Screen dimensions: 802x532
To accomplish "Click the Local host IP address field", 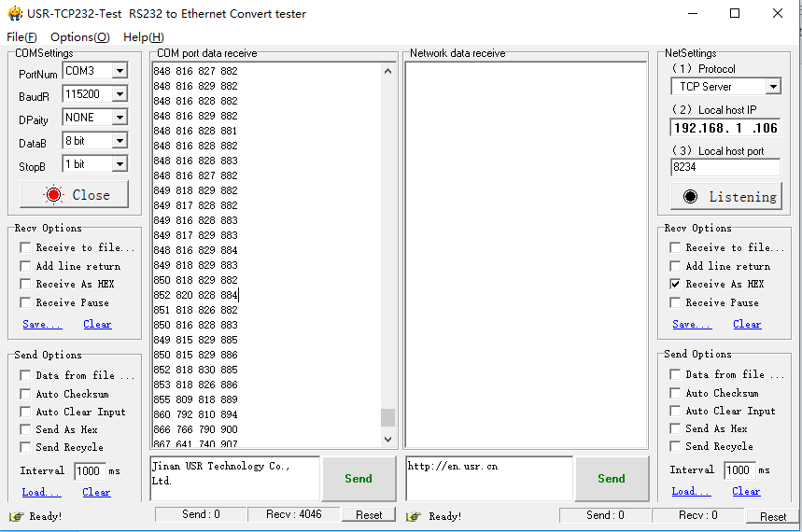I will [725, 127].
